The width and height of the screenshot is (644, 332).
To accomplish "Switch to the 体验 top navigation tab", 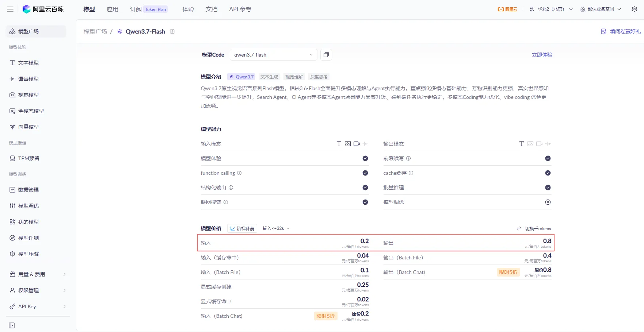I will [188, 9].
